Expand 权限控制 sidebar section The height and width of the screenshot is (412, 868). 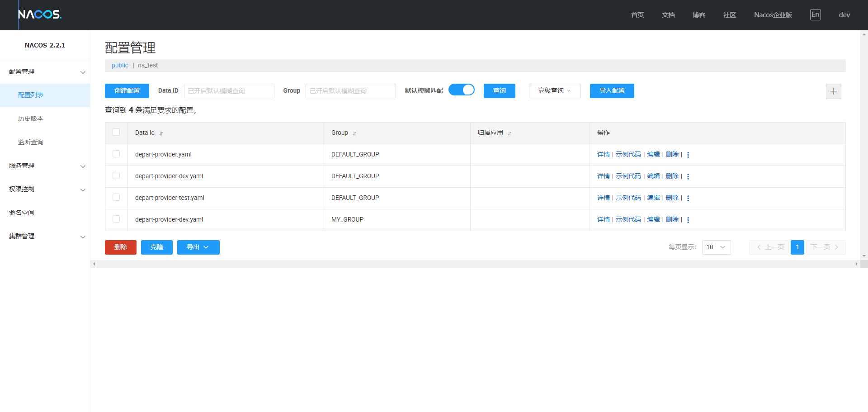(x=45, y=189)
